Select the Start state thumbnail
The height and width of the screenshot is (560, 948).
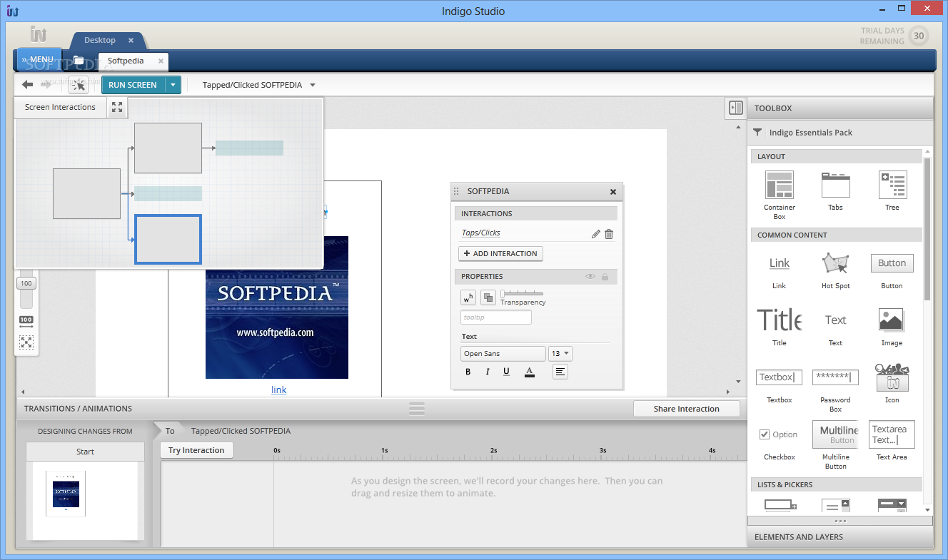[x=66, y=494]
